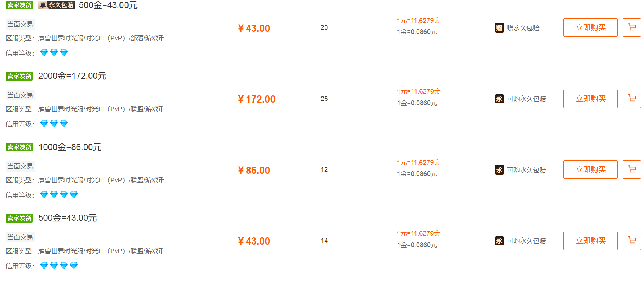644x284 pixels.
Task: Click the 赠永久包赔 gift badge icon
Action: [x=499, y=28]
